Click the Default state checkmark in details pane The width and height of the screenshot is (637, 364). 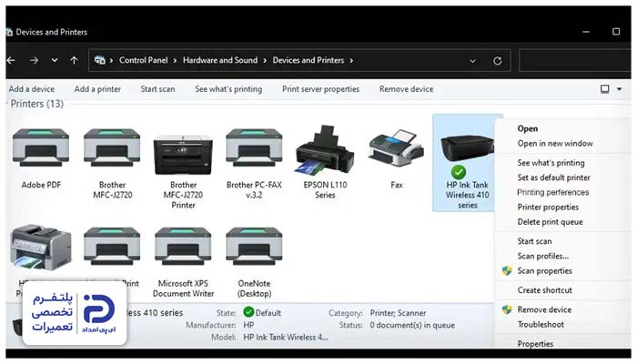(x=248, y=312)
